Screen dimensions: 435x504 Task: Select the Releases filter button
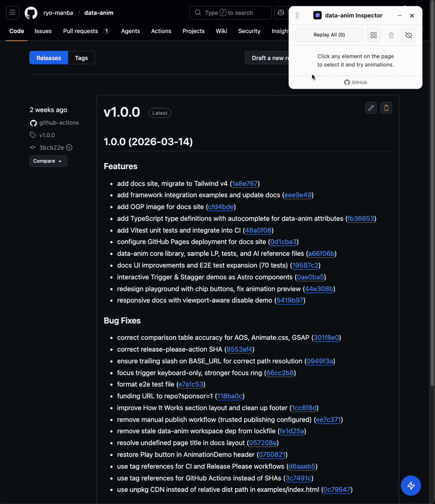click(x=48, y=58)
